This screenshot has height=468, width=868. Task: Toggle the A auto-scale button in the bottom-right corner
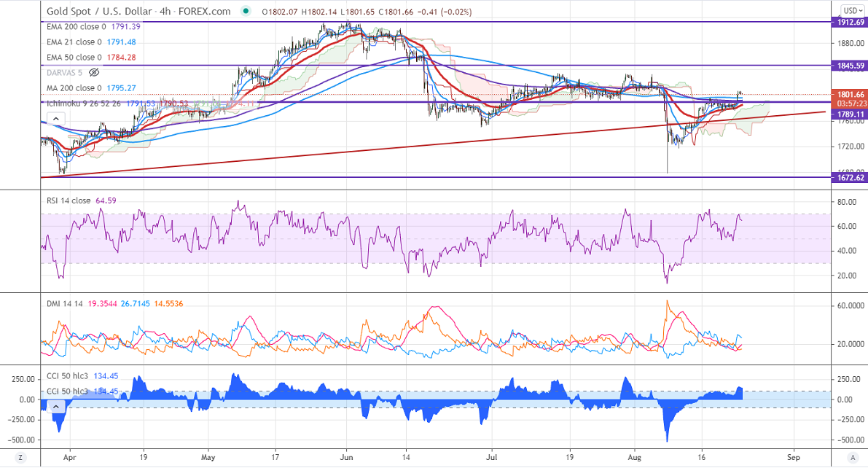849,458
